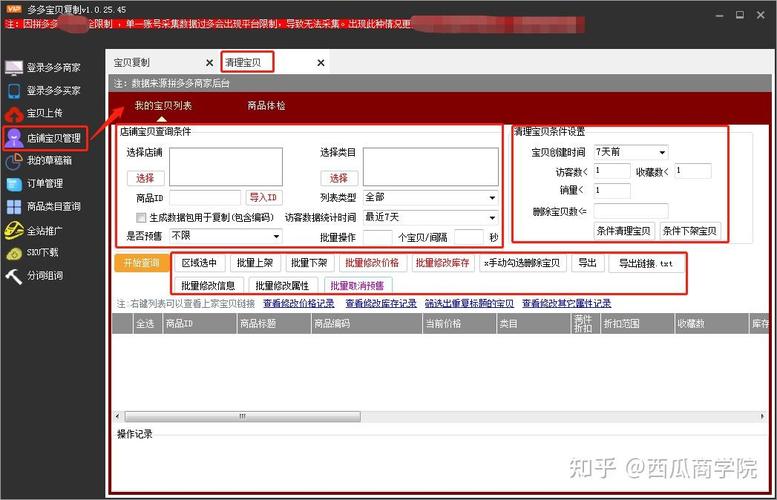Viewport: 777px width, 500px height.
Task: Click 选择 button under 选择店铺
Action: pos(145,178)
